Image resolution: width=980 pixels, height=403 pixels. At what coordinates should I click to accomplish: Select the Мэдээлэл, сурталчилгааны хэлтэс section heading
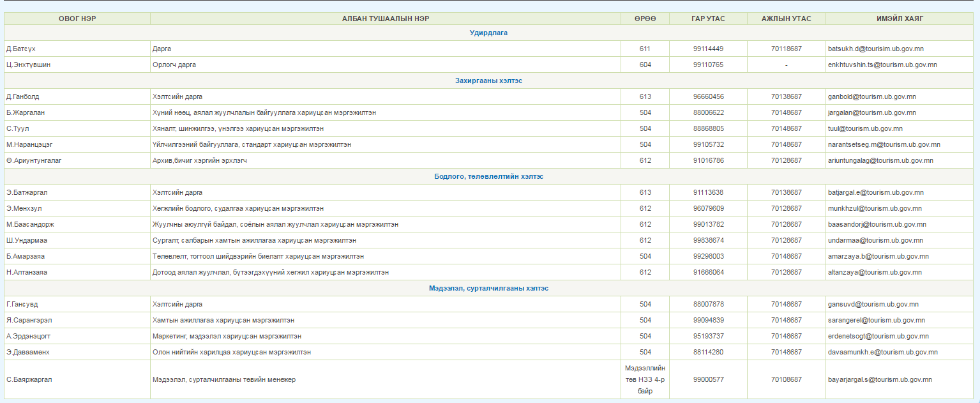(488, 288)
